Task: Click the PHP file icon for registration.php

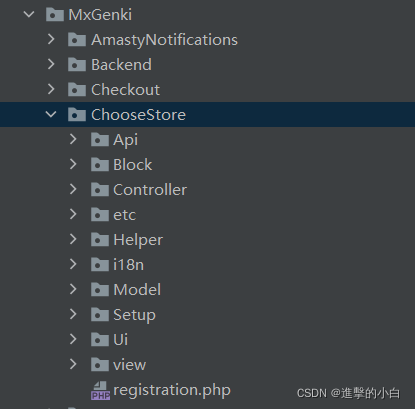Action: click(x=100, y=390)
